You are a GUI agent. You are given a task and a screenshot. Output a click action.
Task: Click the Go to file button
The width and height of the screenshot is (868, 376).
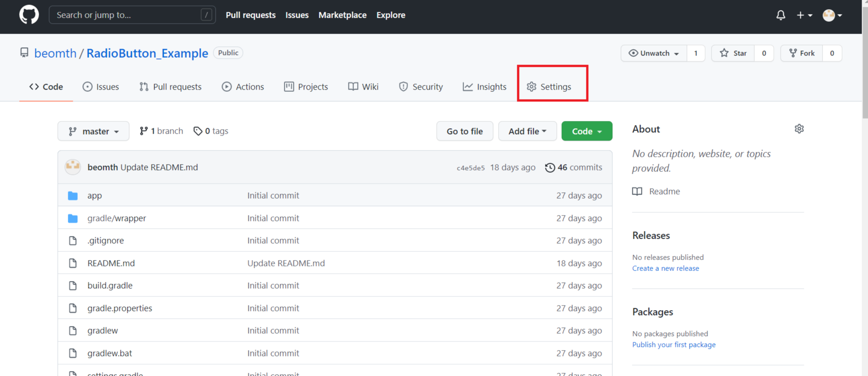[x=464, y=131]
